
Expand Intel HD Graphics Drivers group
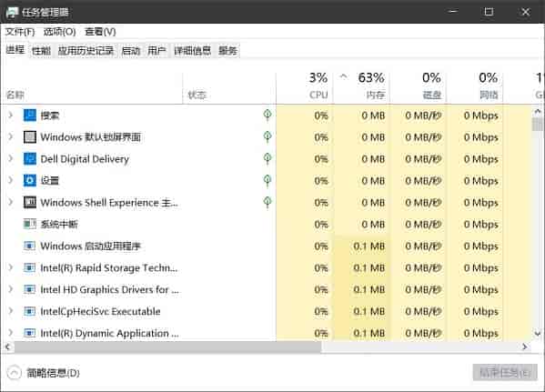[10, 289]
